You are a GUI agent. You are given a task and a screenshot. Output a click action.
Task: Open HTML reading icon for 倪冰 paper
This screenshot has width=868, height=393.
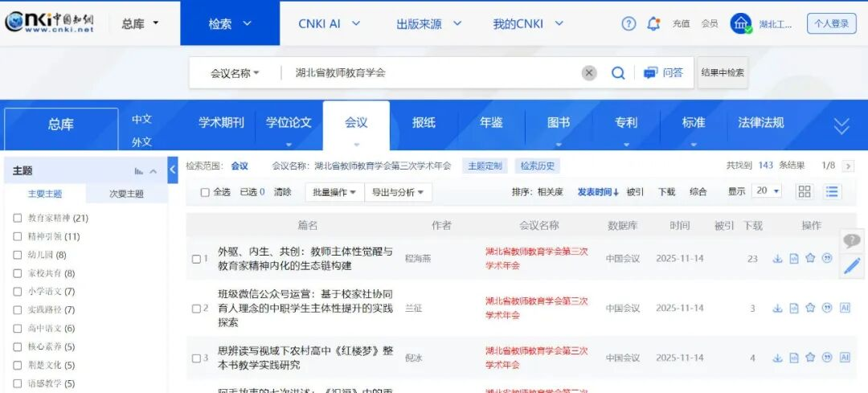point(794,358)
